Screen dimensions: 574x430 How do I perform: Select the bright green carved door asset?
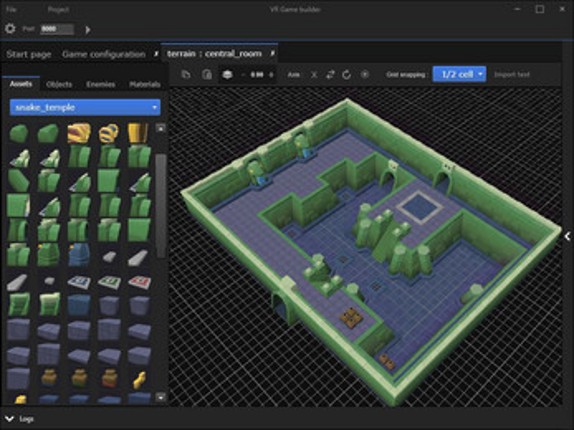19,304
